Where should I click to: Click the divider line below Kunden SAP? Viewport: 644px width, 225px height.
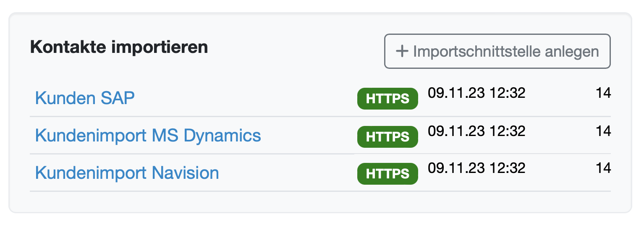tap(319, 116)
